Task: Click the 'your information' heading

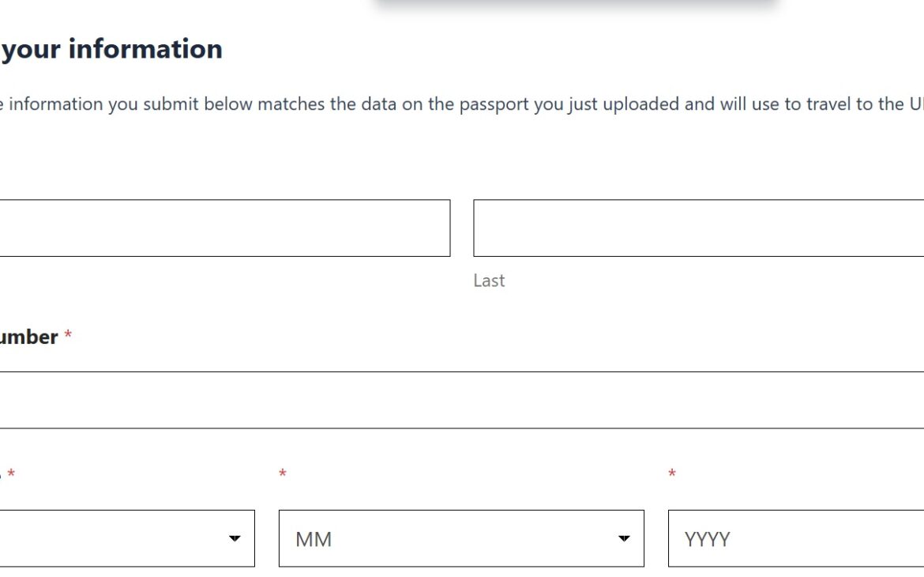Action: (112, 49)
